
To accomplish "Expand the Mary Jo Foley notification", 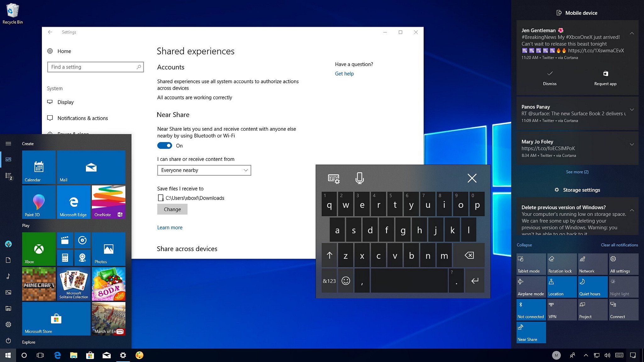I will click(631, 145).
